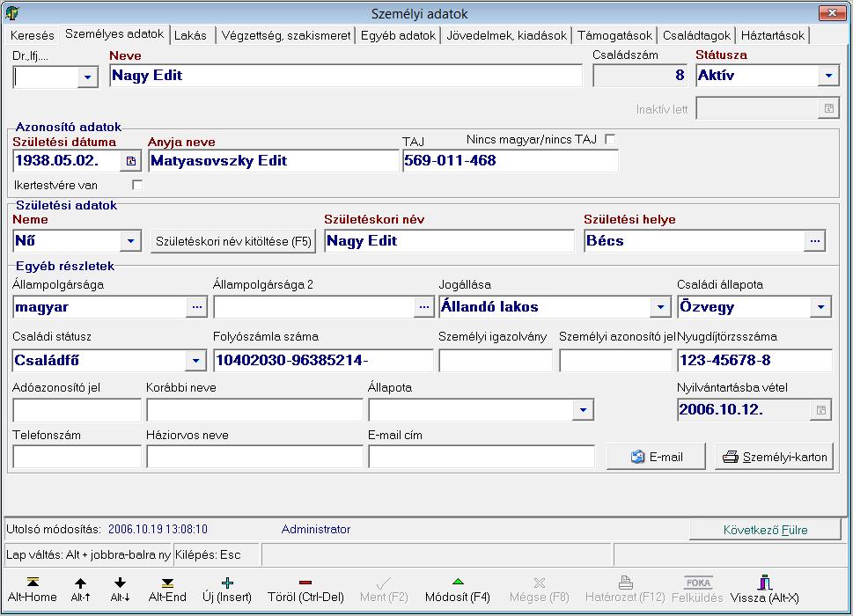Click the Nyugdíjtörzsszáma field
853x616 pixels.
point(754,361)
